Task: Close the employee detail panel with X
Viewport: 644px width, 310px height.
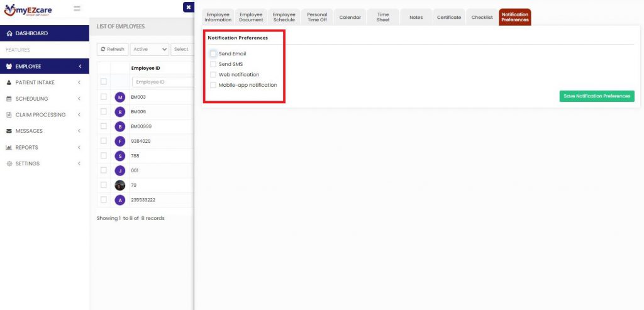Action: tap(189, 7)
